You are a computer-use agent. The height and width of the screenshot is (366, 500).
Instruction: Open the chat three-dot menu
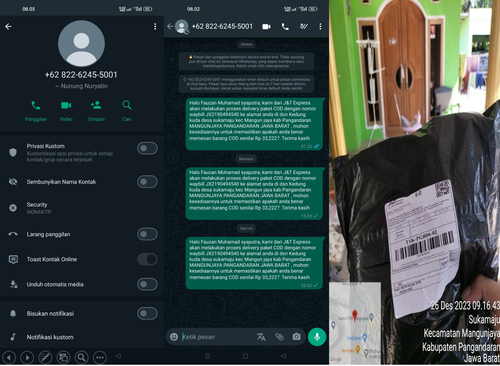tap(320, 27)
